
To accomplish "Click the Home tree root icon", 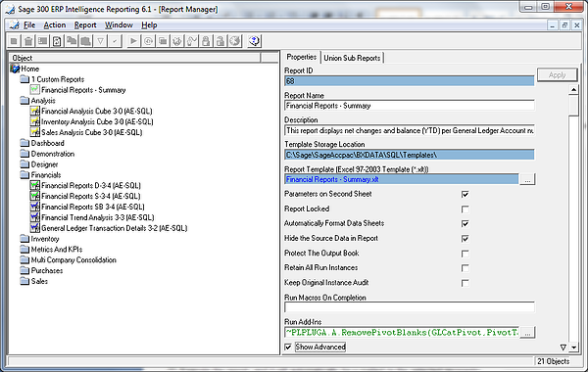I will (x=15, y=69).
